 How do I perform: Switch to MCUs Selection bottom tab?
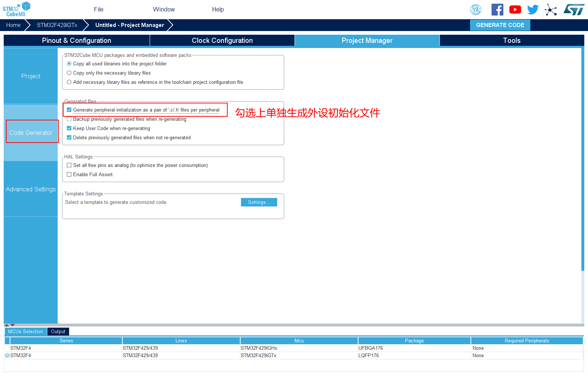coord(26,332)
